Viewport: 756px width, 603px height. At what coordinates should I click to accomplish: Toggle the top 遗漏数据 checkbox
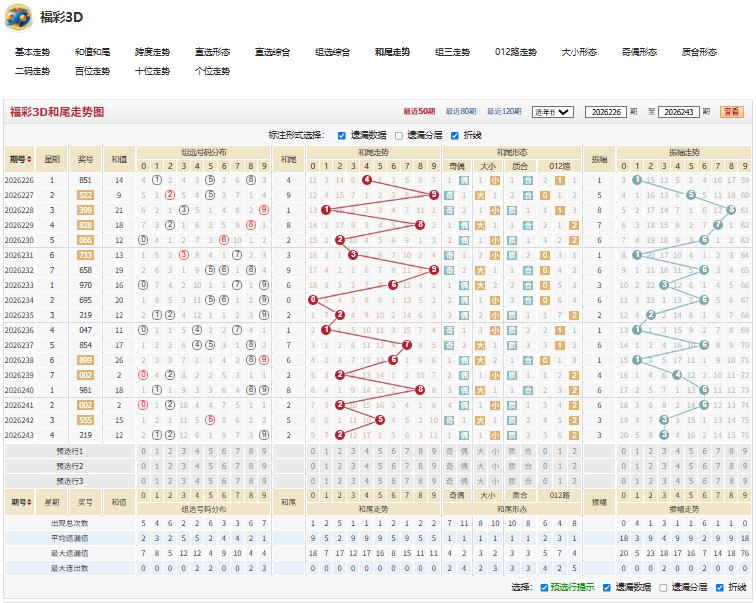(342, 136)
